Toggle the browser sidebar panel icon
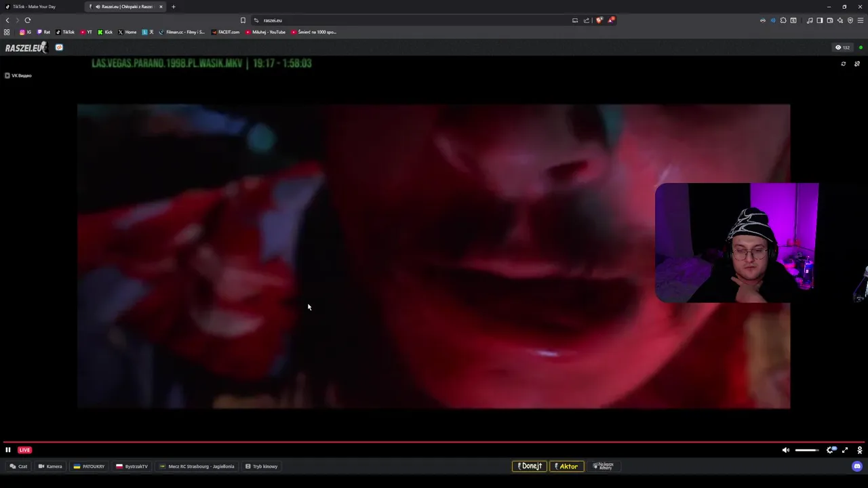This screenshot has height=488, width=868. 820,20
